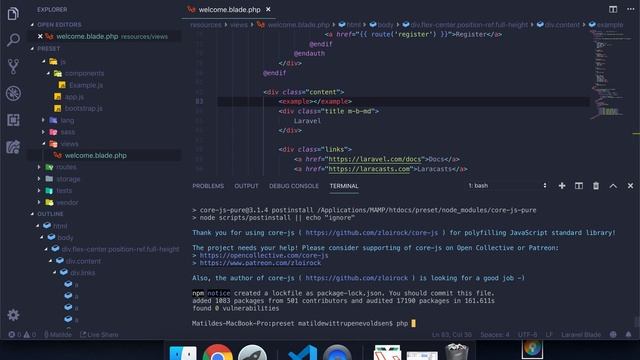The height and width of the screenshot is (360, 640).
Task: Open the Trash in the dock
Action: pyautogui.click(x=457, y=352)
